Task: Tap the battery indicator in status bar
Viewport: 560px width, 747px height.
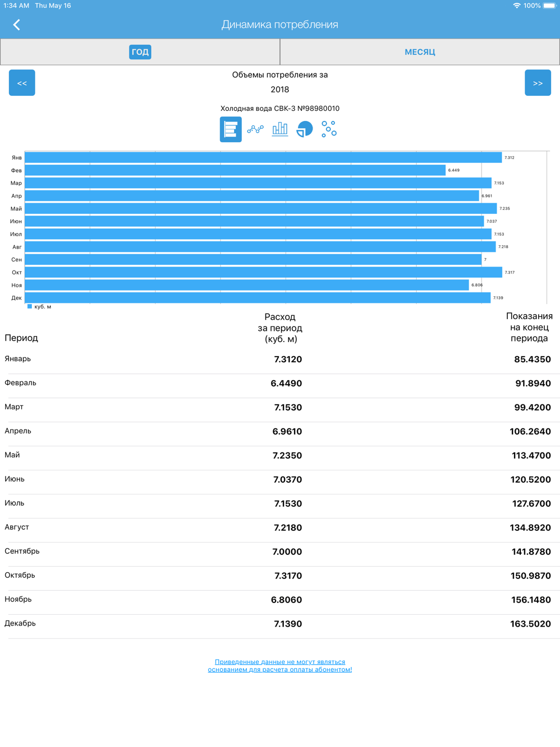Action: tap(549, 6)
